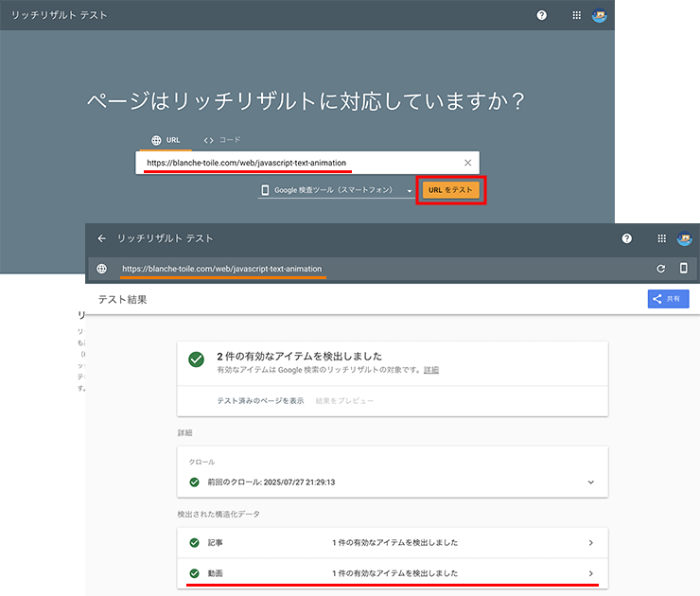
Task: Clear the URL input with X icon
Action: pyautogui.click(x=467, y=163)
